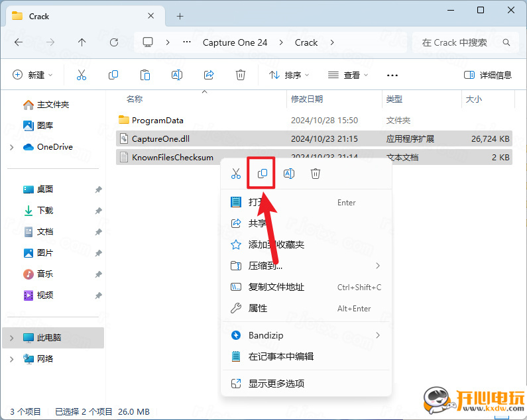Screen dimensions: 527x420
Task: Go up one folder level
Action: 82,42
